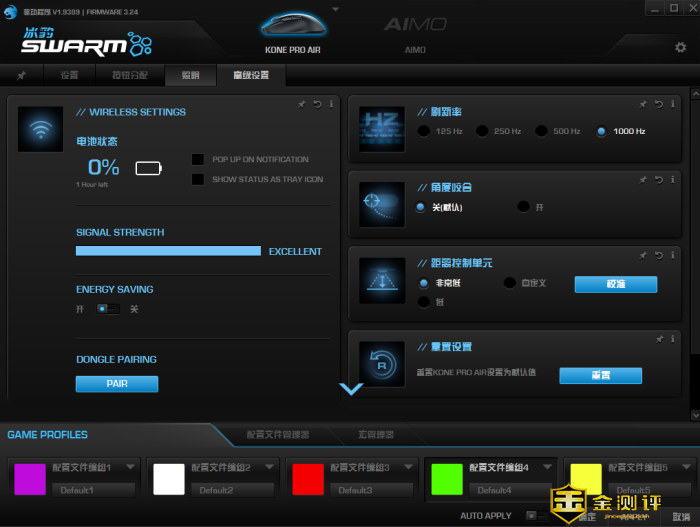The height and width of the screenshot is (527, 700).
Task: Check Show Status As Tray Icon
Action: [198, 180]
